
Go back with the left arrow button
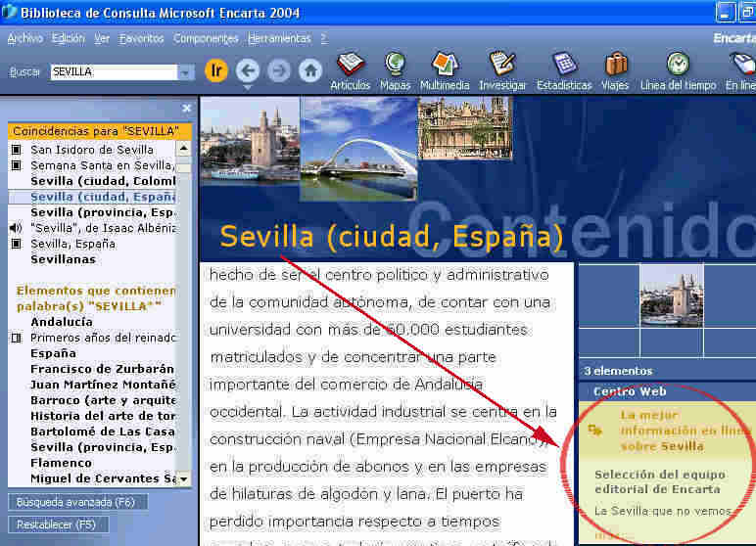click(x=248, y=70)
